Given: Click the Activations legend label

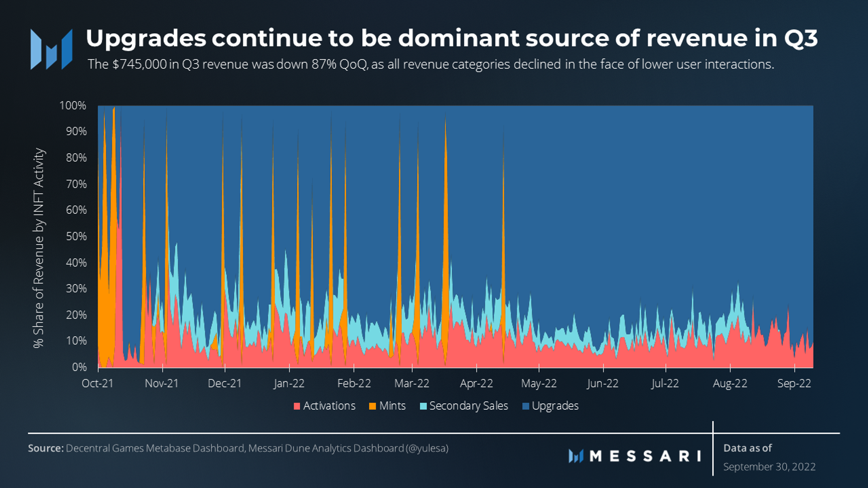Looking at the screenshot, I should pyautogui.click(x=329, y=406).
